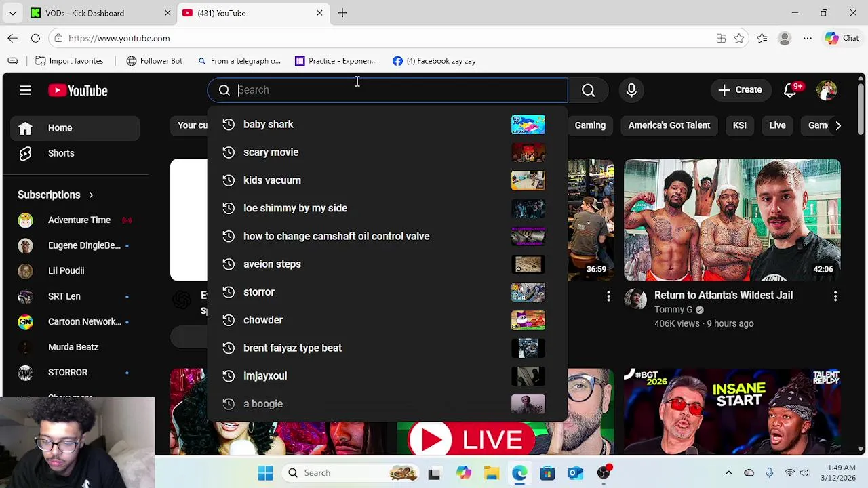Select 'chowder' search suggestion
Screen dimensions: 868x488
(387, 320)
